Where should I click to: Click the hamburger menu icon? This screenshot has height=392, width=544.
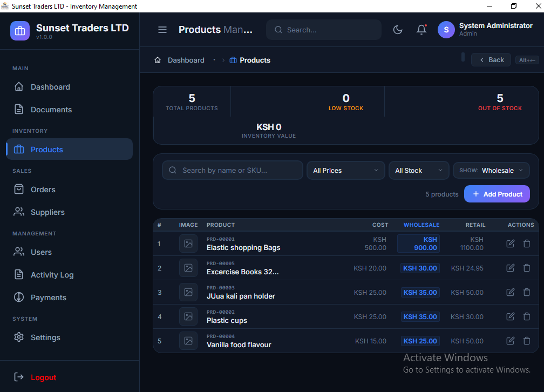coord(162,30)
